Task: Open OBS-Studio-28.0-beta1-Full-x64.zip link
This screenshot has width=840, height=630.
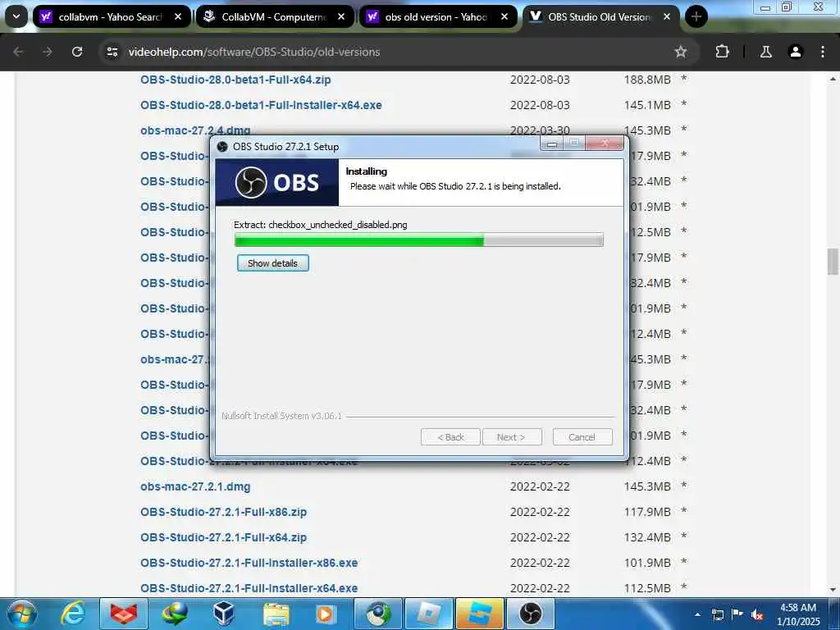Action: click(235, 80)
